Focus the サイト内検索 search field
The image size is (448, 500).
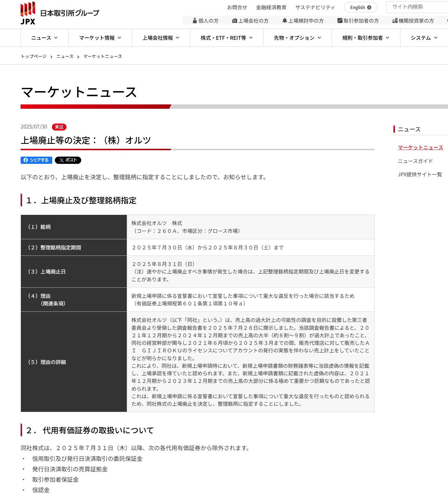coord(417,7)
